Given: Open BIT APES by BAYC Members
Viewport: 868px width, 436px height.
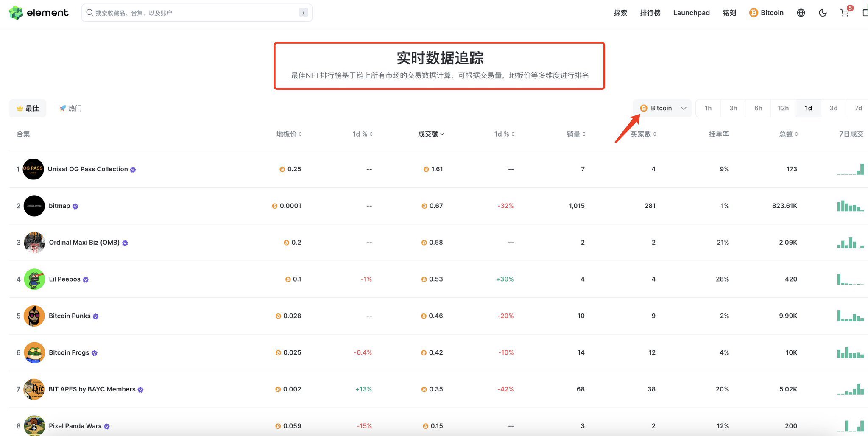Looking at the screenshot, I should pos(92,389).
